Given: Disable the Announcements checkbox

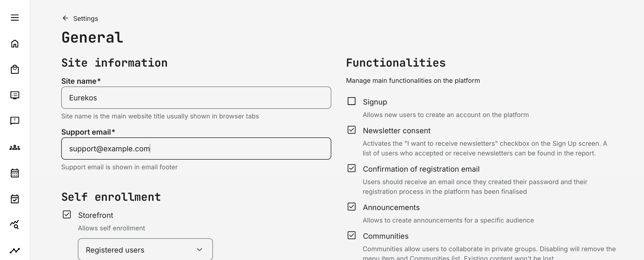Looking at the screenshot, I should (352, 207).
